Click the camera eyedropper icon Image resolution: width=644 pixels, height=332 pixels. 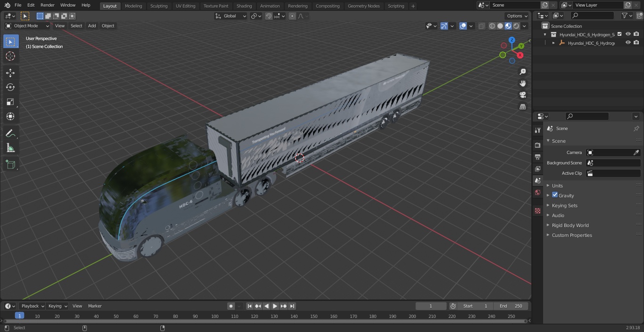pyautogui.click(x=636, y=153)
